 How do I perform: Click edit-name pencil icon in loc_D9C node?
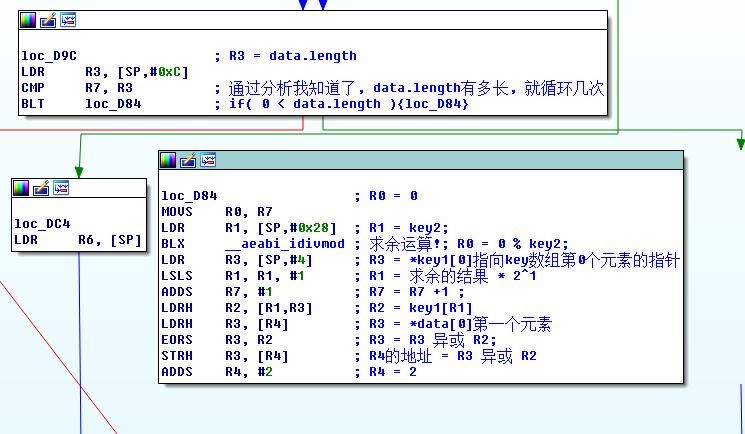pyautogui.click(x=48, y=20)
